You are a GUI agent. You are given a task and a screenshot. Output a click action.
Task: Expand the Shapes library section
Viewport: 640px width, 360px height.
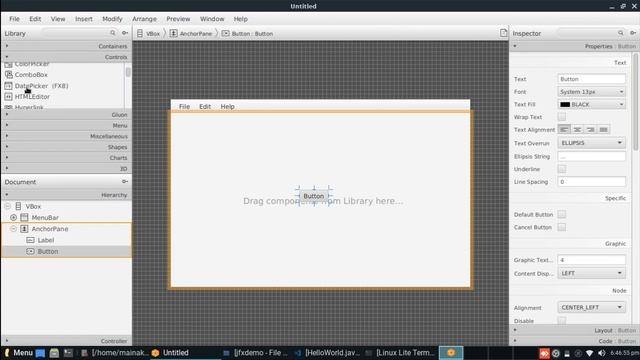tap(66, 147)
